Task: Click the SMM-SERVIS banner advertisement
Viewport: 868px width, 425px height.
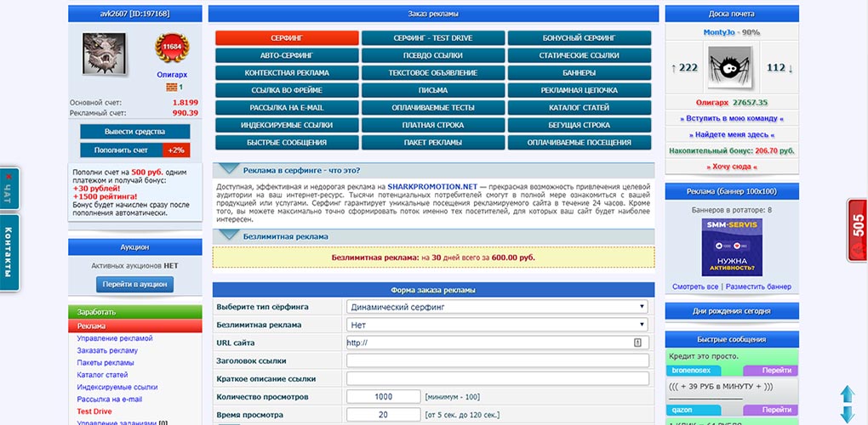Action: point(732,247)
